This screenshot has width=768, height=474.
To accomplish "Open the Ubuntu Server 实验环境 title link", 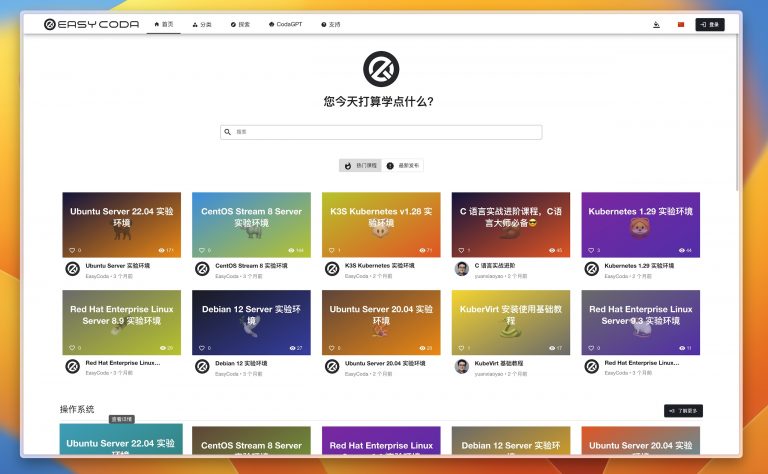I will point(118,265).
